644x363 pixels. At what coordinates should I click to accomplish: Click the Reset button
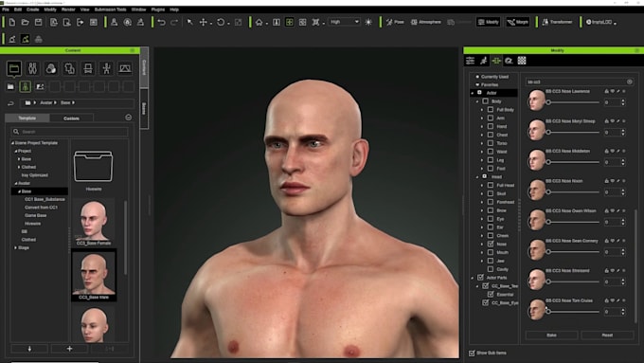pyautogui.click(x=607, y=336)
